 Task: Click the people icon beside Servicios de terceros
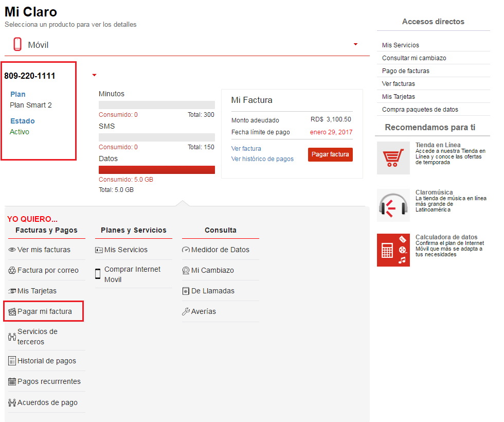[x=12, y=337]
